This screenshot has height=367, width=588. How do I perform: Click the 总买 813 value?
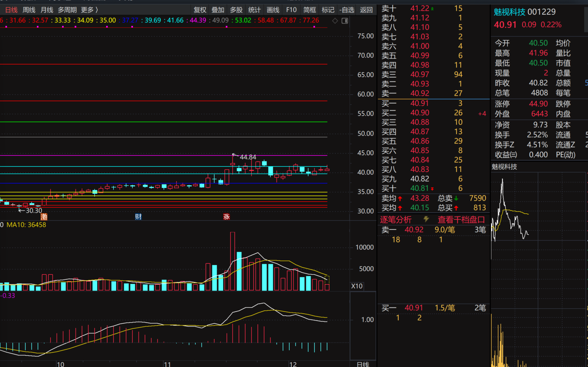click(480, 208)
